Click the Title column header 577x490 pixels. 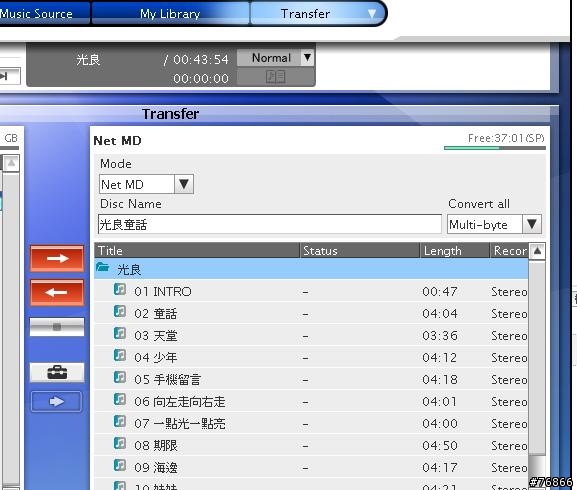click(197, 251)
